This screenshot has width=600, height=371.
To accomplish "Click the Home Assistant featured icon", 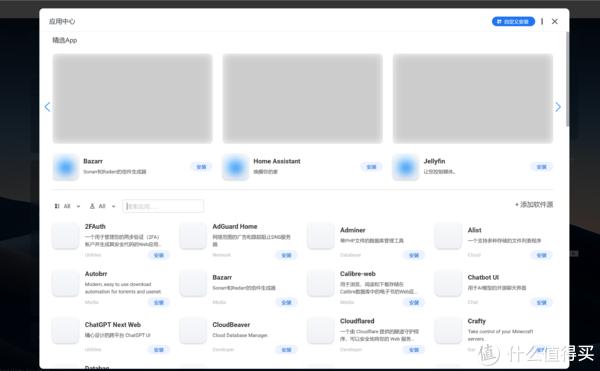I will pos(236,167).
